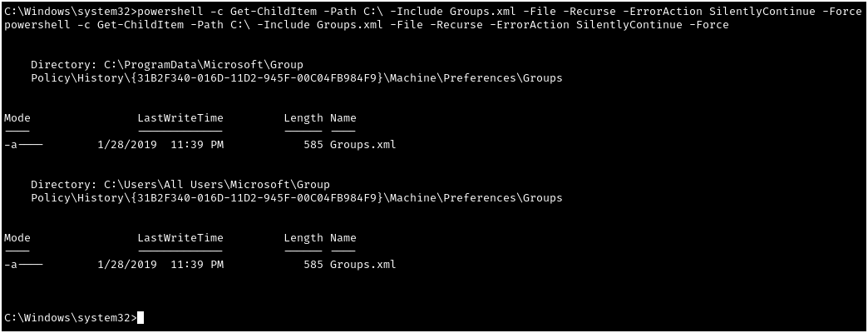The width and height of the screenshot is (868, 333).
Task: Click the Length header in the All Users listing
Action: (x=303, y=237)
